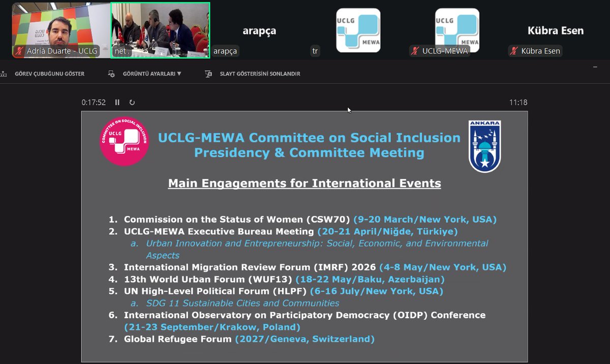
Task: Click the Görüntü Ayarları display icon
Action: pos(111,74)
